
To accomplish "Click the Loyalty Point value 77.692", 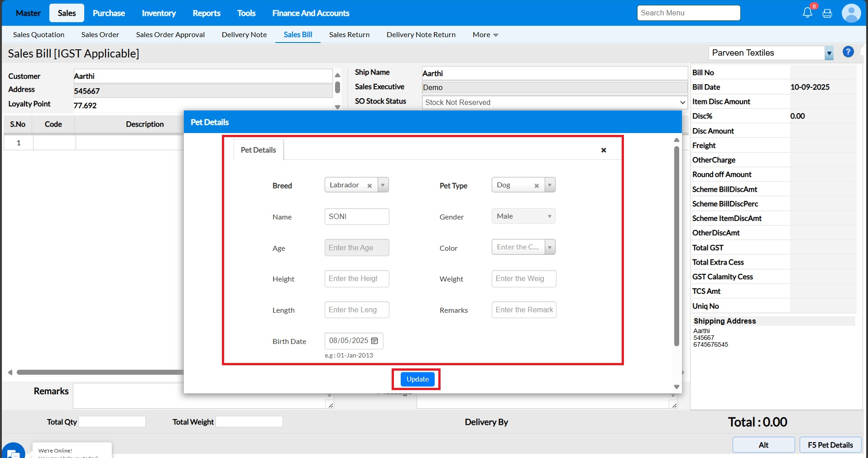I will [x=85, y=105].
